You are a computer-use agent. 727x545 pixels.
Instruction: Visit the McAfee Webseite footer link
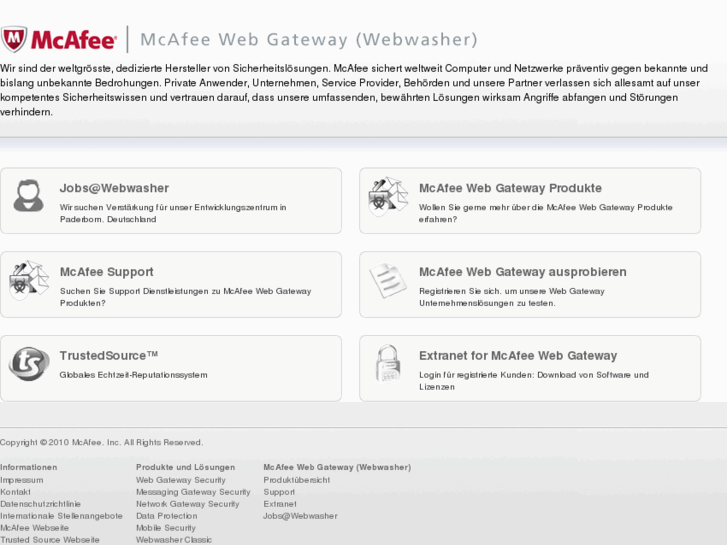[34, 528]
